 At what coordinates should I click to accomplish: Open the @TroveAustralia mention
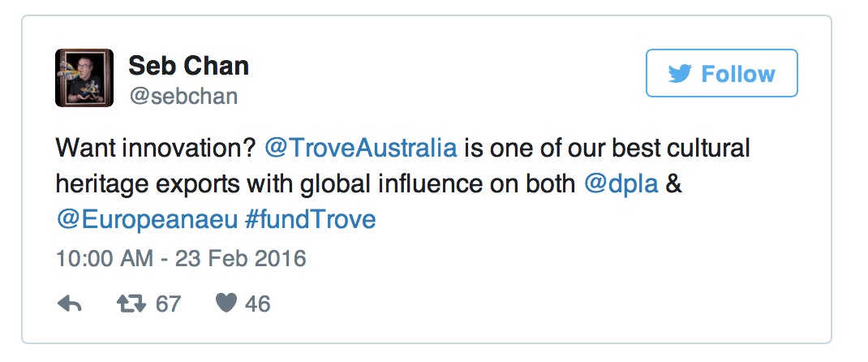click(x=361, y=149)
